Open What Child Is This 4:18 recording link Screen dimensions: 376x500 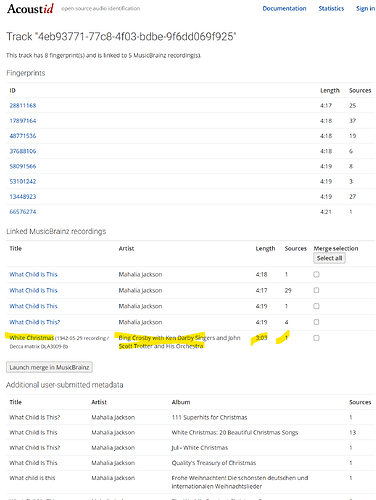[x=33, y=274]
